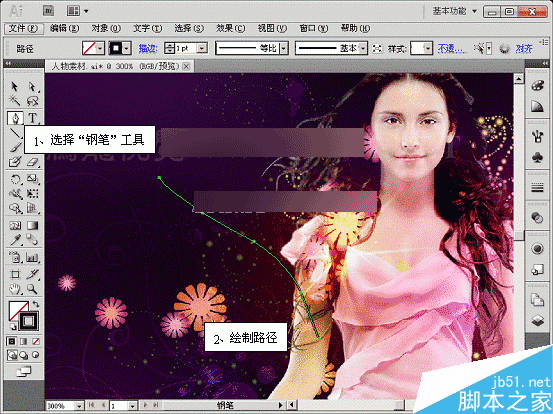Select the Pen tool in toolbox

point(15,118)
